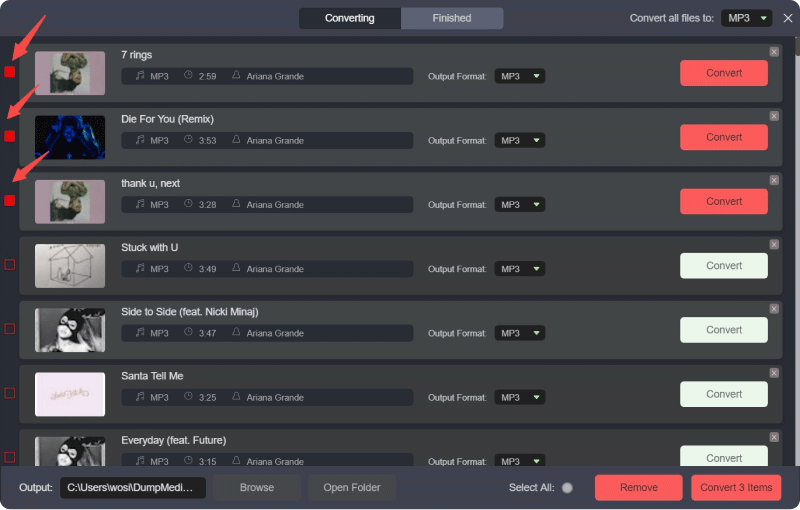
Task: Switch to the Converting tab
Action: 350,18
